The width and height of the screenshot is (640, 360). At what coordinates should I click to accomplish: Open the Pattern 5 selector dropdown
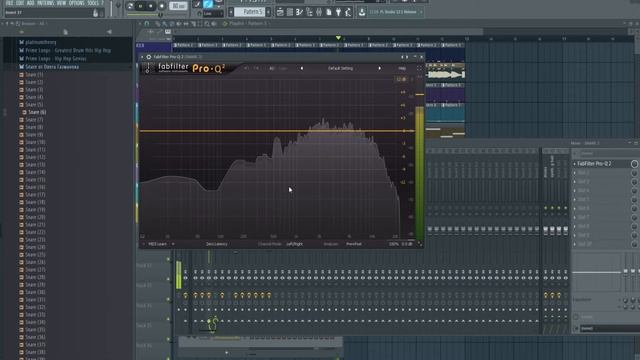250,12
